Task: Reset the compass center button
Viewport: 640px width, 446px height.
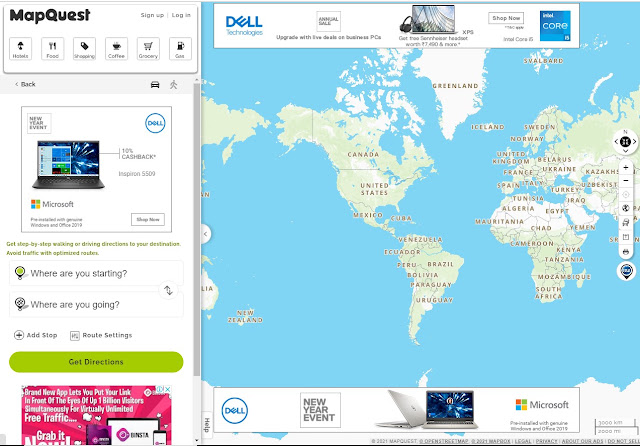Action: pyautogui.click(x=625, y=142)
